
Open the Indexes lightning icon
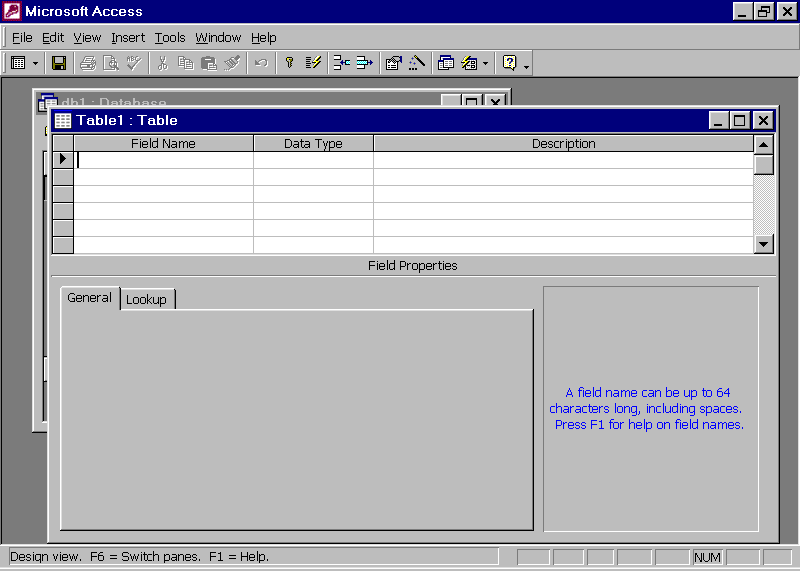[313, 63]
